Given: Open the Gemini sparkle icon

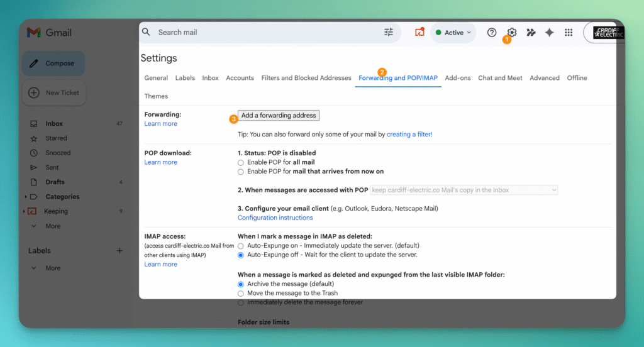Looking at the screenshot, I should tap(549, 33).
